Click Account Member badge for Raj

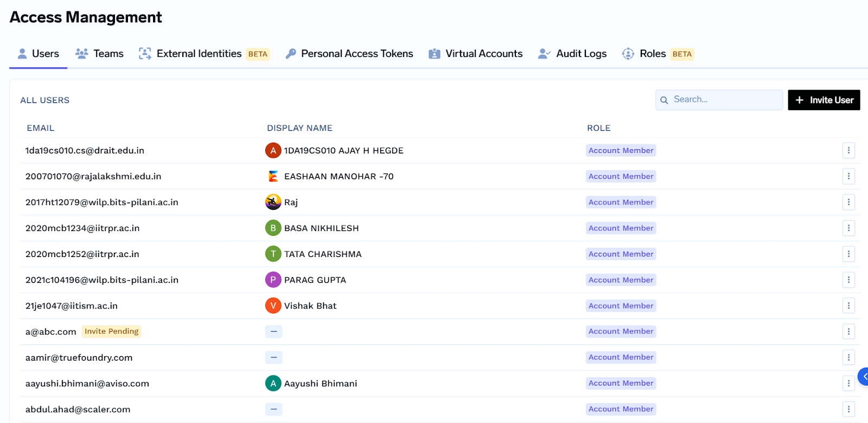(621, 202)
